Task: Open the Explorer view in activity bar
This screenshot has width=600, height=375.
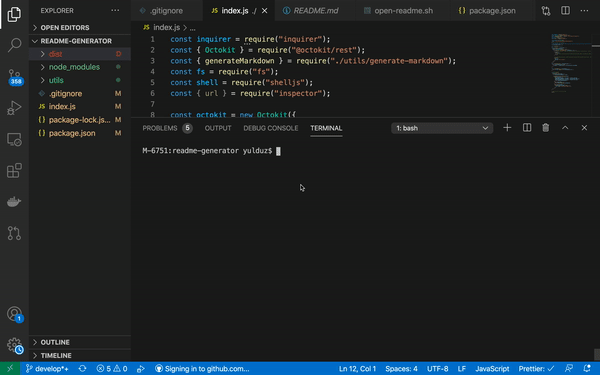Action: pyautogui.click(x=14, y=14)
